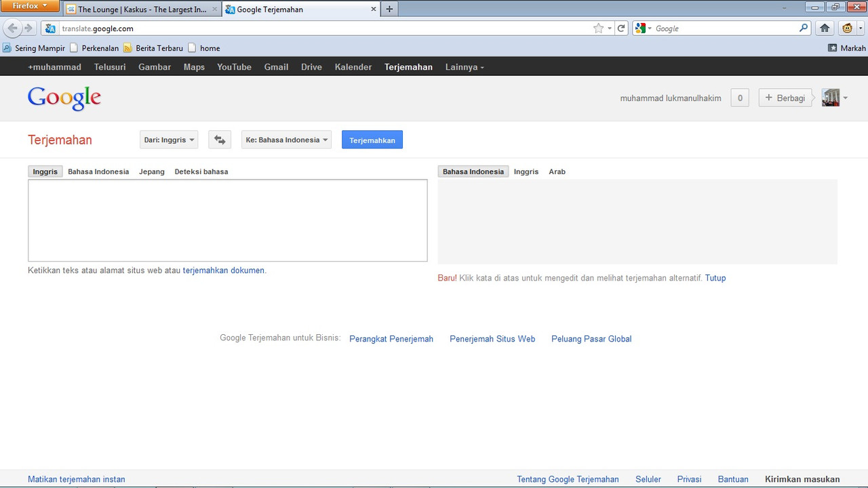Click the search magnifier in the Google box

click(x=804, y=28)
